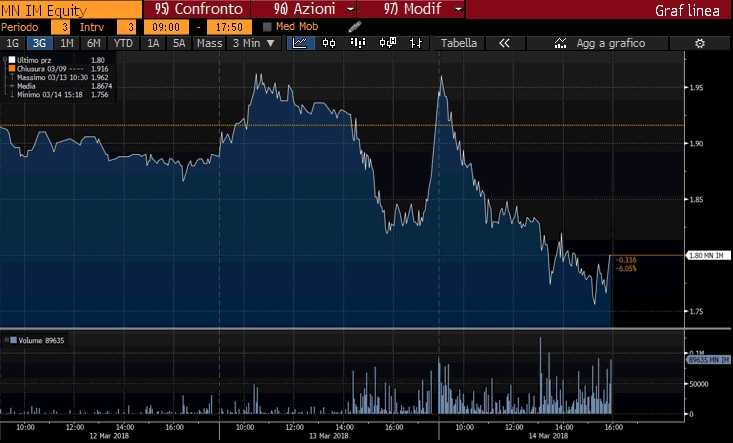Click the Media 1.8674 legend row

pos(63,86)
